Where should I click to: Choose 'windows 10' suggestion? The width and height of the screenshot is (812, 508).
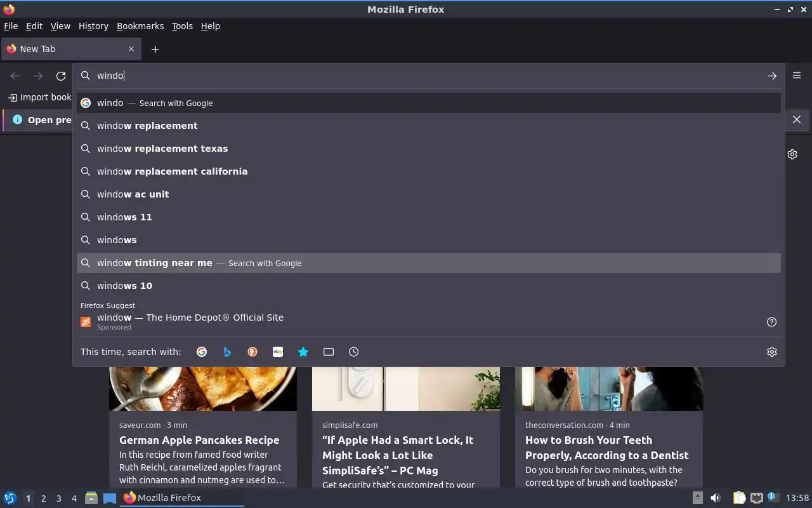pyautogui.click(x=429, y=286)
